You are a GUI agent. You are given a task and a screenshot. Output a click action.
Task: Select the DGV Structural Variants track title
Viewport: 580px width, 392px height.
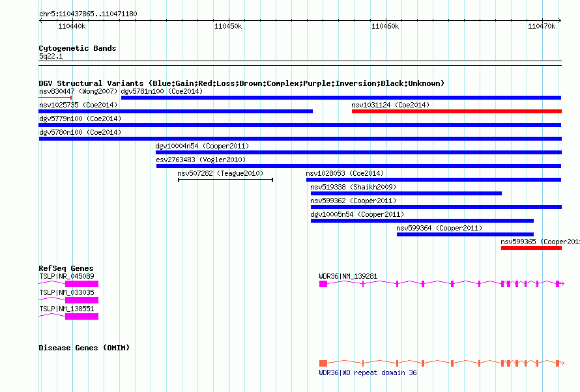pos(241,83)
